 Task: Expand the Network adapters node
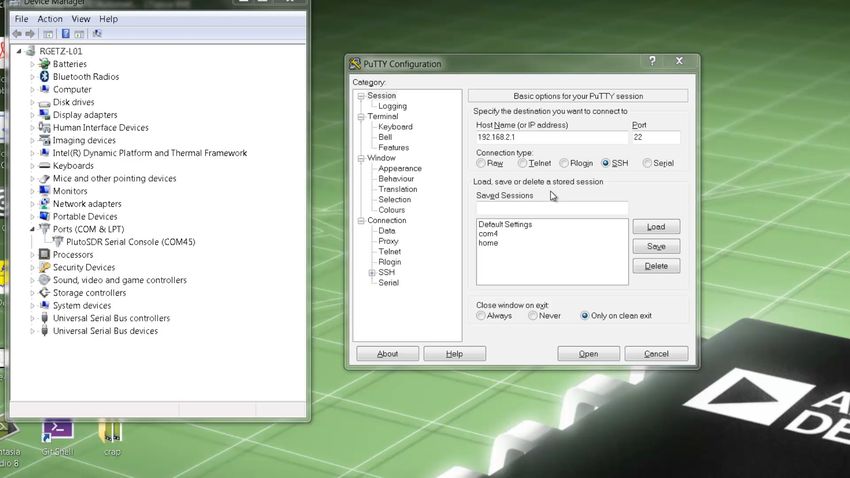[32, 204]
